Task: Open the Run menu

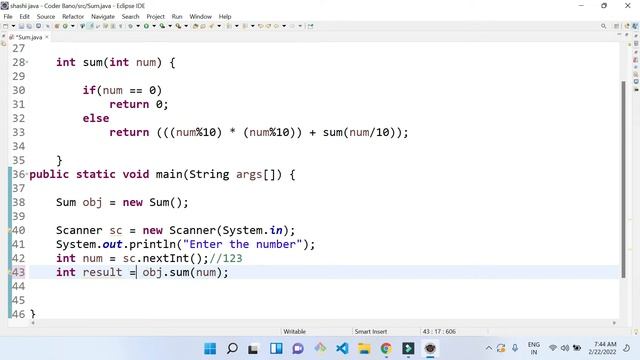Action: click(x=177, y=16)
